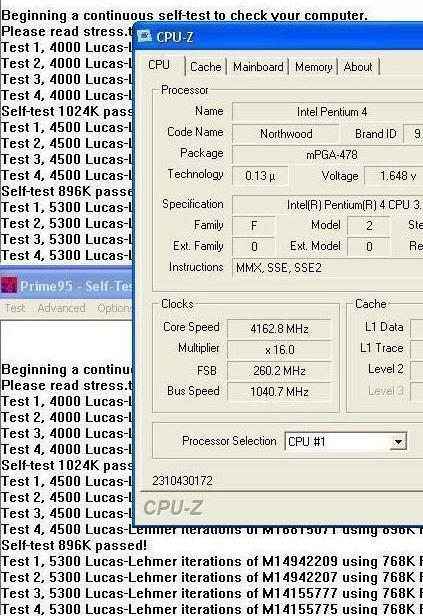Click the Ext. Family value 0
423x616 pixels.
[254, 247]
